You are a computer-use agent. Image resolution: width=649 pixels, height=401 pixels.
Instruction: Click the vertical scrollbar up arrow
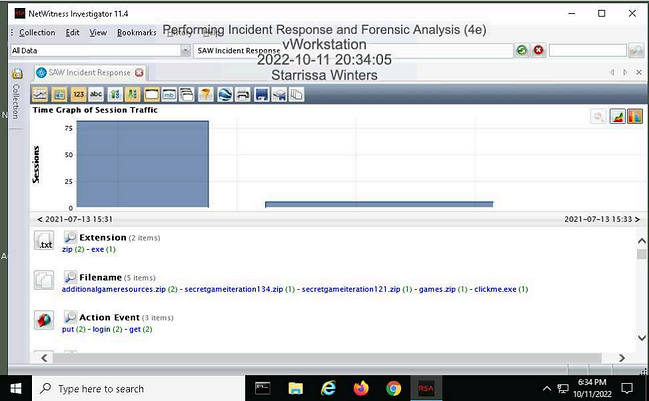pyautogui.click(x=642, y=240)
